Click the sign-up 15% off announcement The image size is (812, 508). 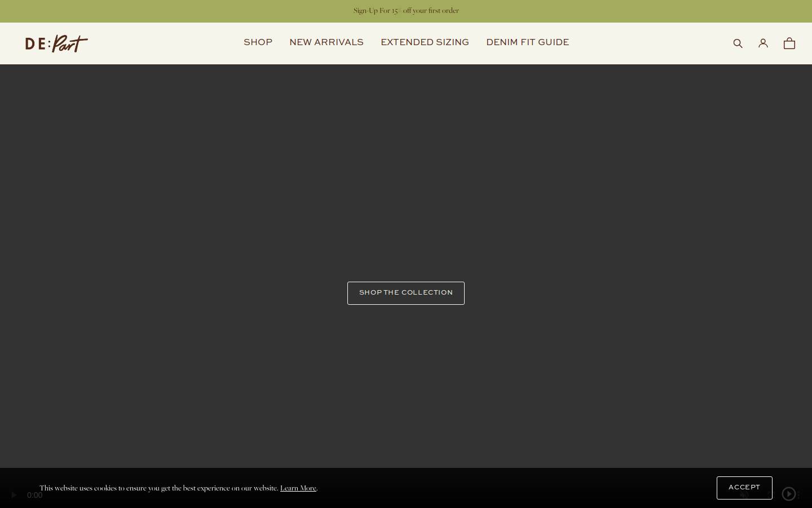406,11
